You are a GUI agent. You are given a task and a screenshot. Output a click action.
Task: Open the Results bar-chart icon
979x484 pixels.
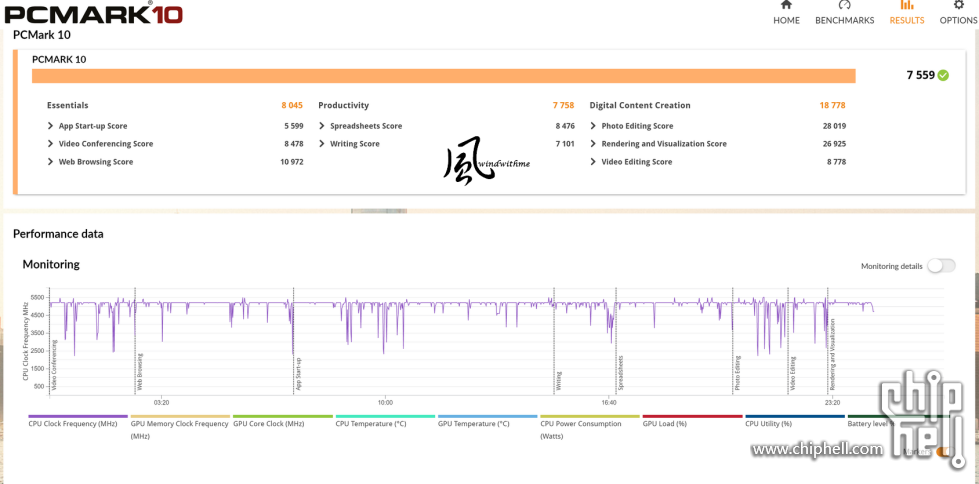(x=907, y=5)
